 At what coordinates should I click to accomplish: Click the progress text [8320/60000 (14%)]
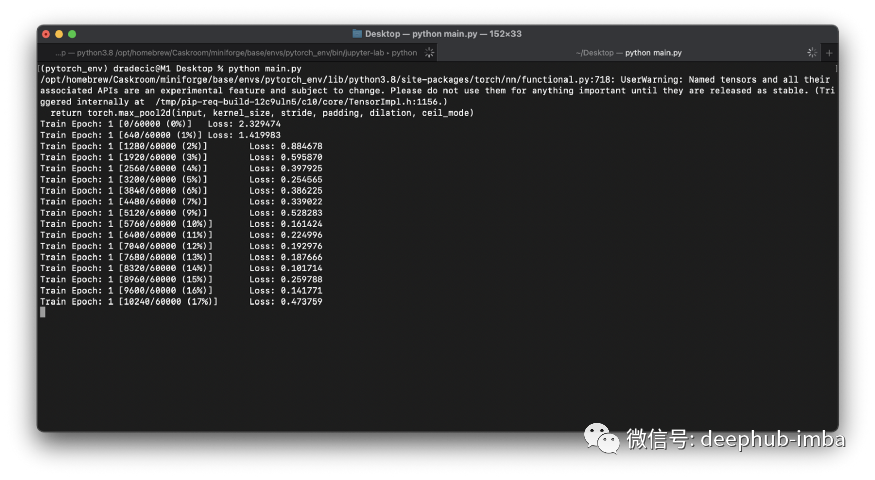166,268
